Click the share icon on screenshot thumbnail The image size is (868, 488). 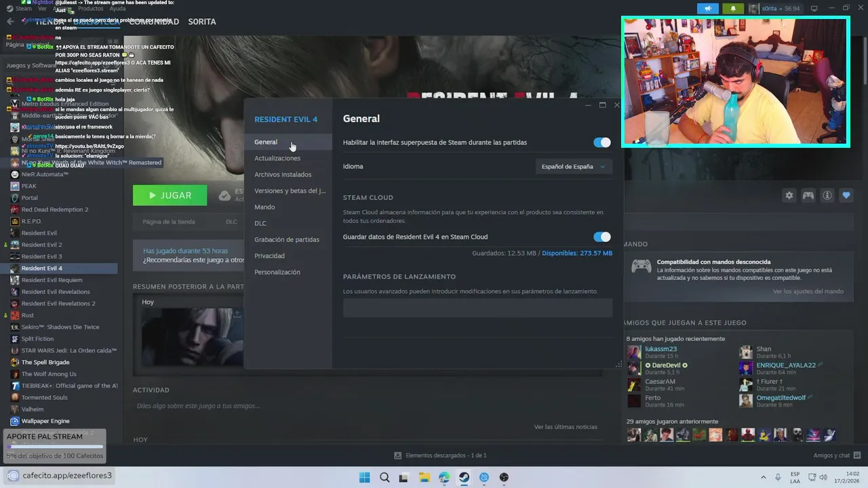[237, 314]
